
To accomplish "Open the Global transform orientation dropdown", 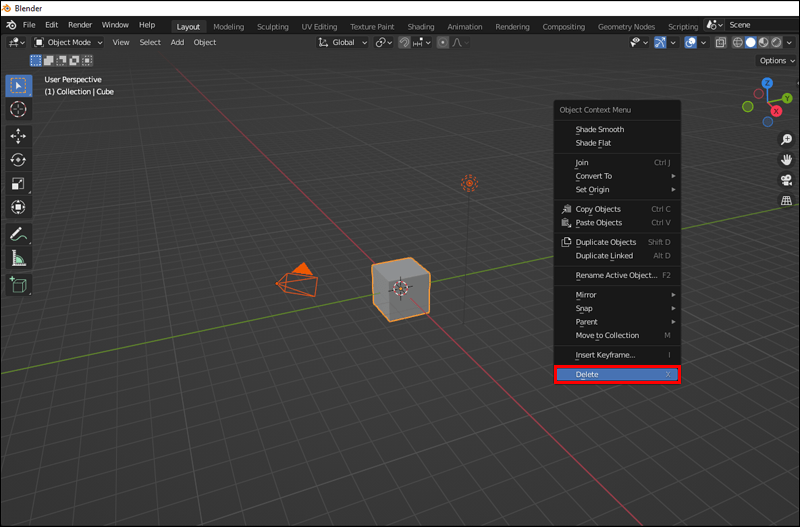I will click(343, 43).
